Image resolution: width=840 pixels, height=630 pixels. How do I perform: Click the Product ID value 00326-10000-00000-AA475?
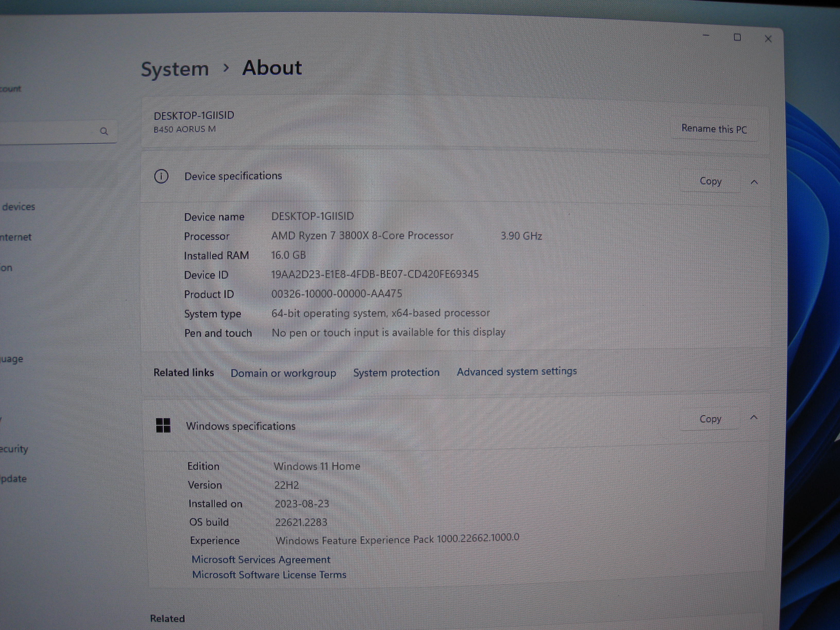(x=336, y=294)
